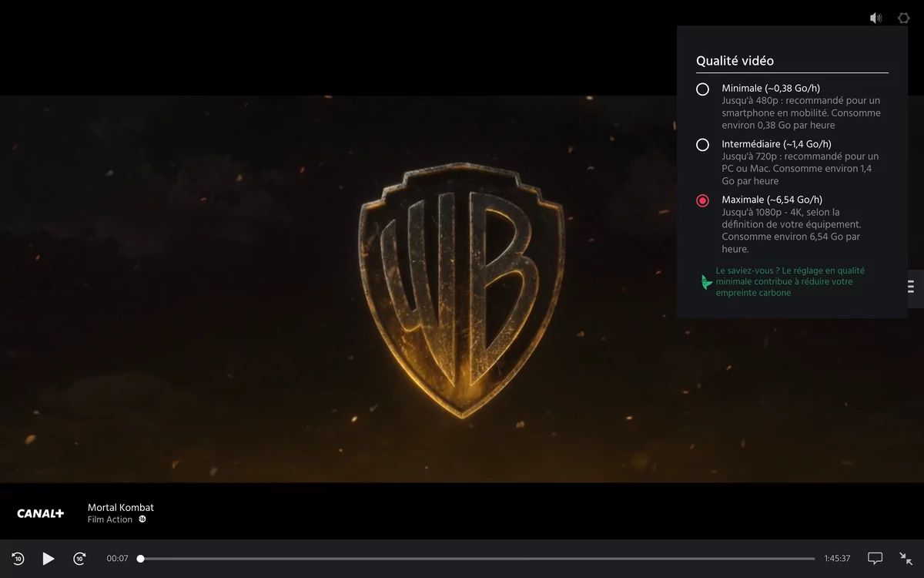
Task: Play the Mortal Kombat video
Action: pyautogui.click(x=49, y=559)
